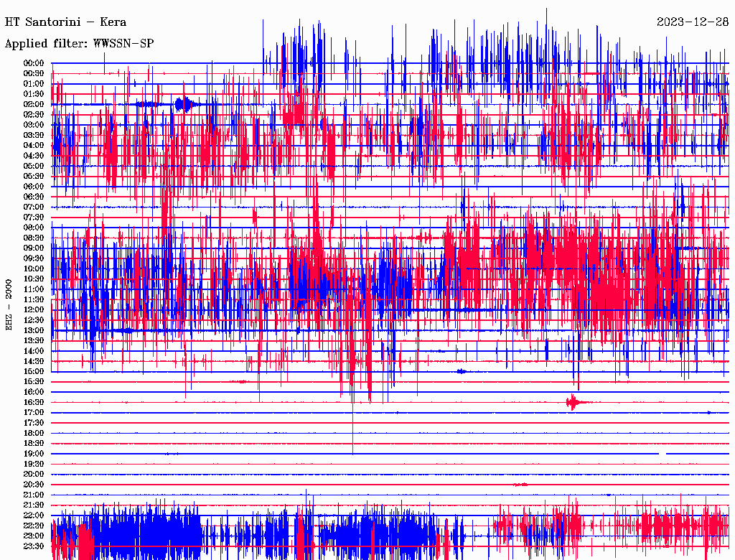Click the 06:30 time label
The height and width of the screenshot is (560, 735).
[34, 197]
